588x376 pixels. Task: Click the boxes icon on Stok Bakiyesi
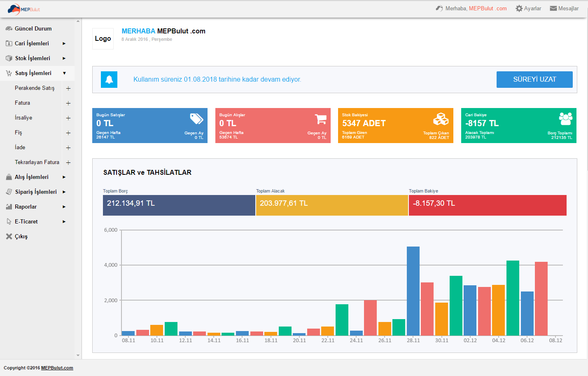[441, 119]
